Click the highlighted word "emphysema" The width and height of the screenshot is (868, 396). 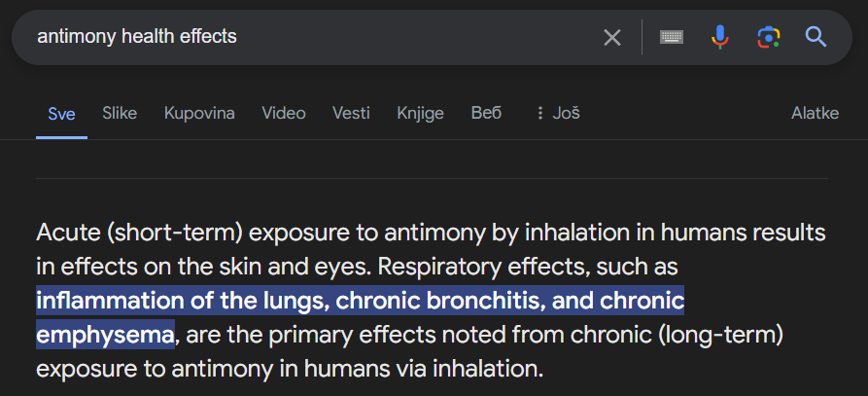105,335
